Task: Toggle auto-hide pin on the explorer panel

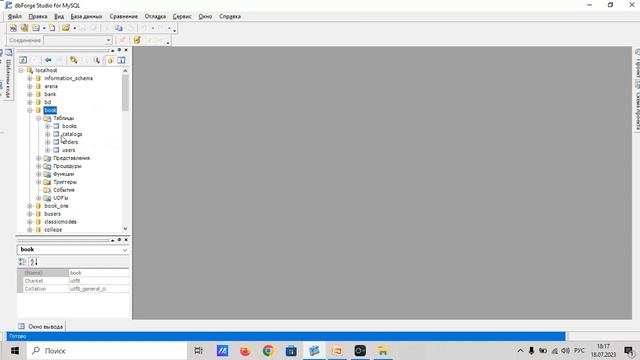Action: coord(119,50)
